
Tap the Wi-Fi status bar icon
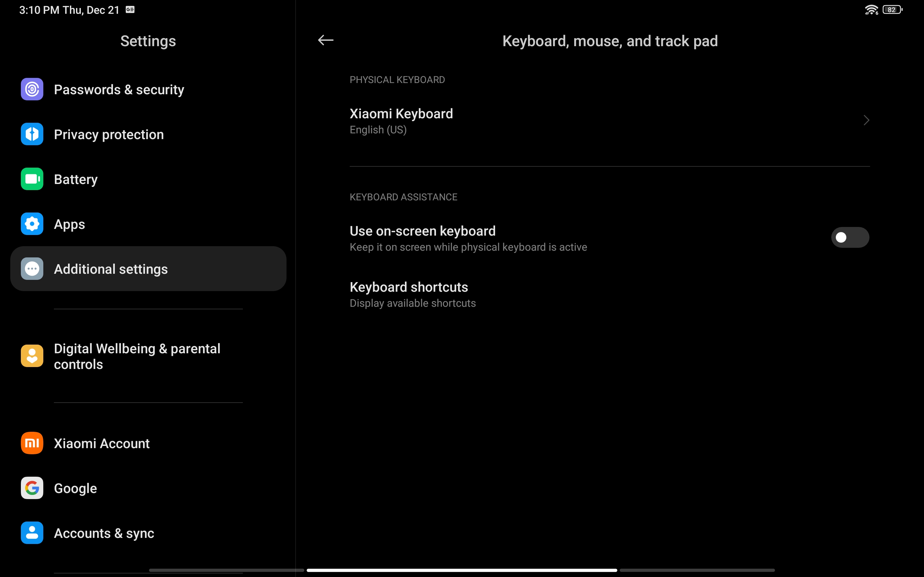pos(871,10)
